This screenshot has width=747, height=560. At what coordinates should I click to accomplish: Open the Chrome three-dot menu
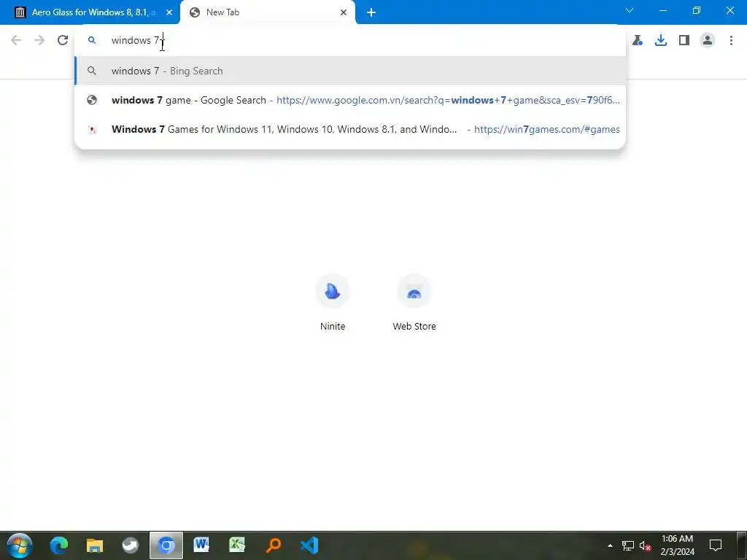coord(731,41)
